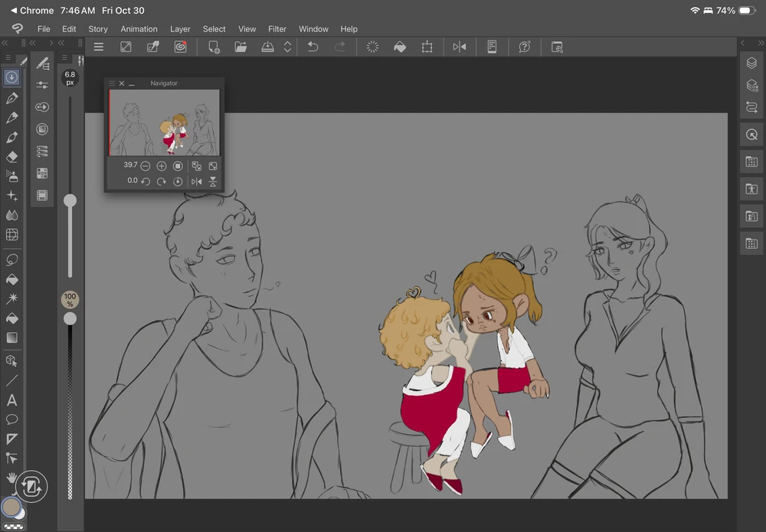The width and height of the screenshot is (766, 532).
Task: Rotate canvas left in Navigator
Action: pyautogui.click(x=145, y=181)
